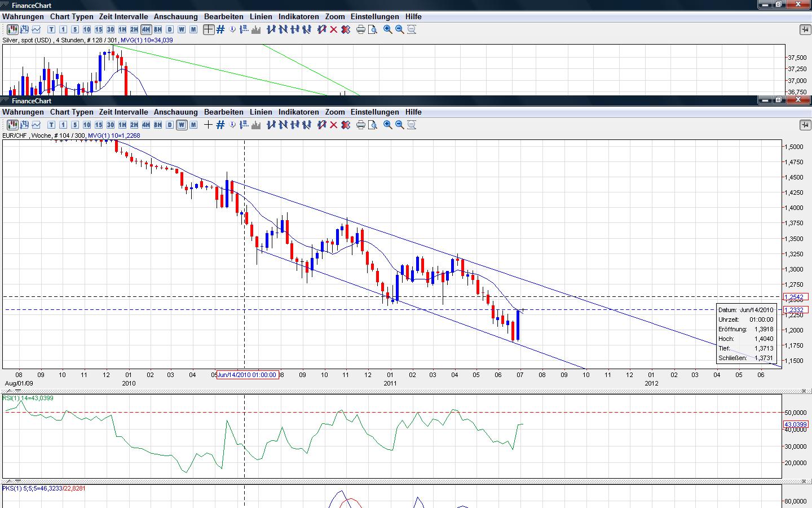812x508 pixels.
Task: Open Währungen menu in Silver window
Action: [23, 16]
